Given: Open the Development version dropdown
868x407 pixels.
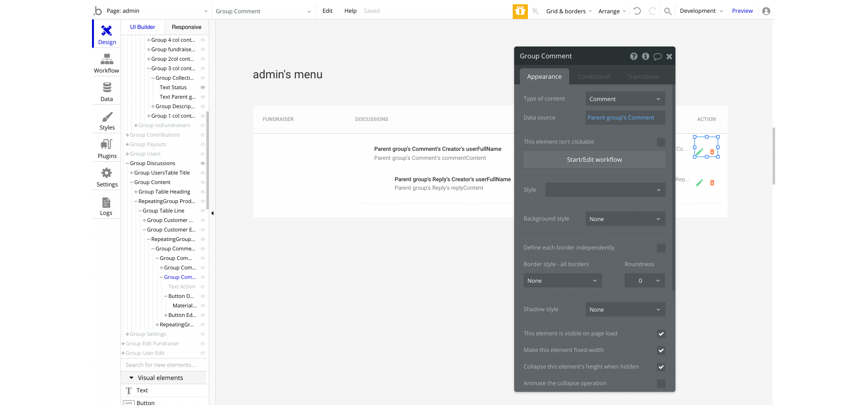Looking at the screenshot, I should pyautogui.click(x=701, y=11).
